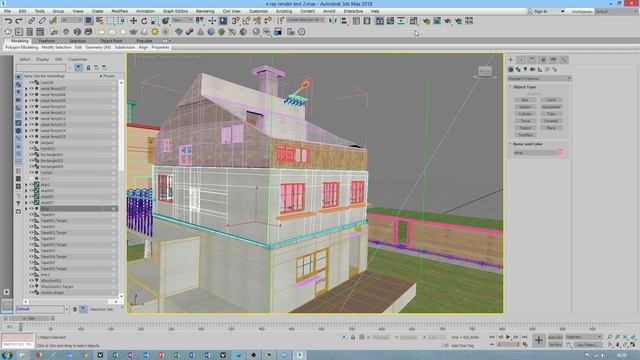Viewport: 640px width, 360px height.
Task: Click the Set Key large plus button
Action: click(x=538, y=340)
